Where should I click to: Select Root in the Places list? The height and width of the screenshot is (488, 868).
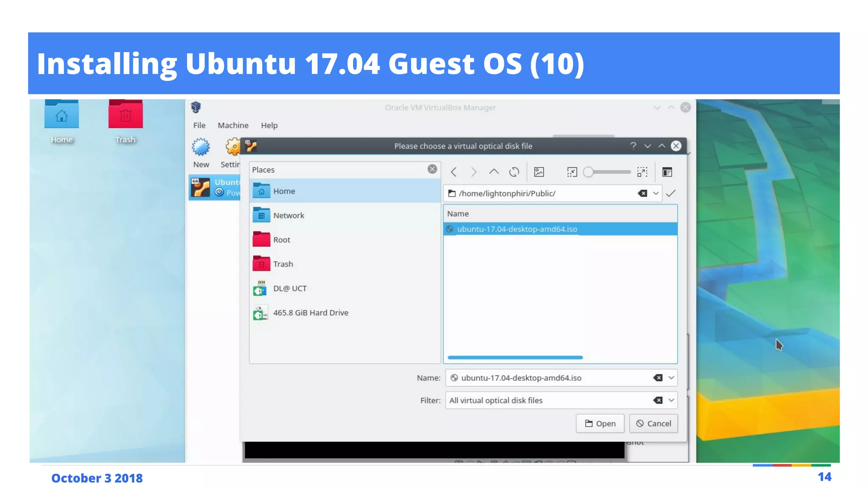[345, 240]
